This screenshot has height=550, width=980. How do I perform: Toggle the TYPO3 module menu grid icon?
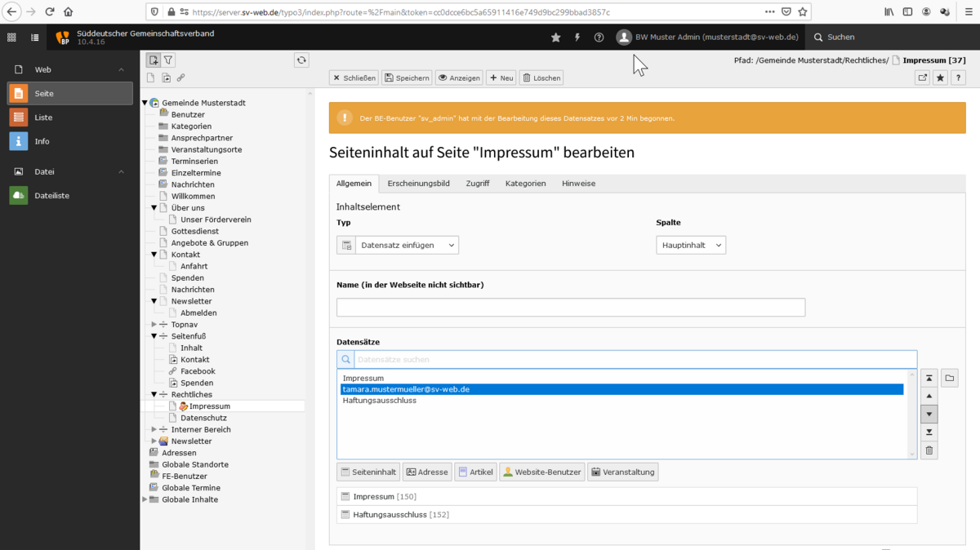tap(11, 38)
